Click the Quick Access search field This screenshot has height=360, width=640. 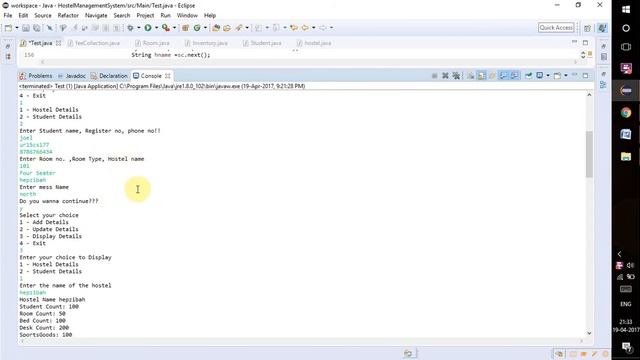(x=556, y=28)
